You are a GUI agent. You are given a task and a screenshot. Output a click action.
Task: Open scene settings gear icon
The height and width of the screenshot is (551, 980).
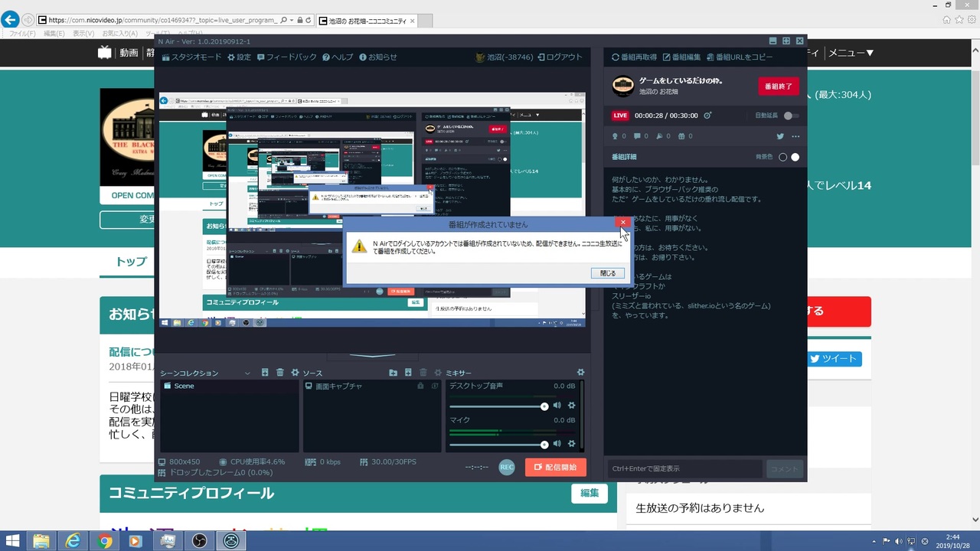click(x=293, y=373)
